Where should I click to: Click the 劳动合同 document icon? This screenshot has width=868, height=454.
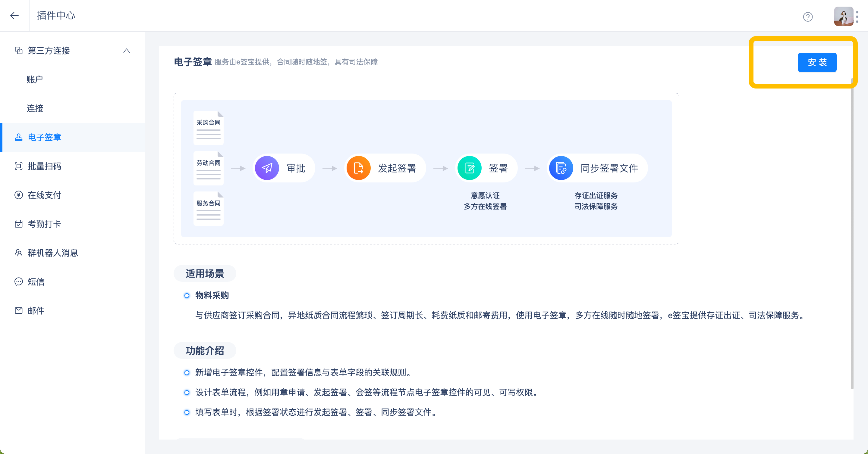tap(209, 168)
